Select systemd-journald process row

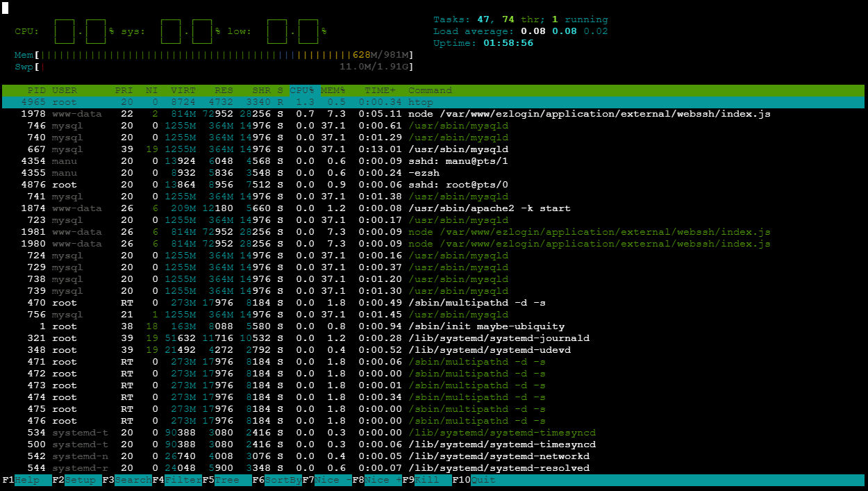click(433, 338)
